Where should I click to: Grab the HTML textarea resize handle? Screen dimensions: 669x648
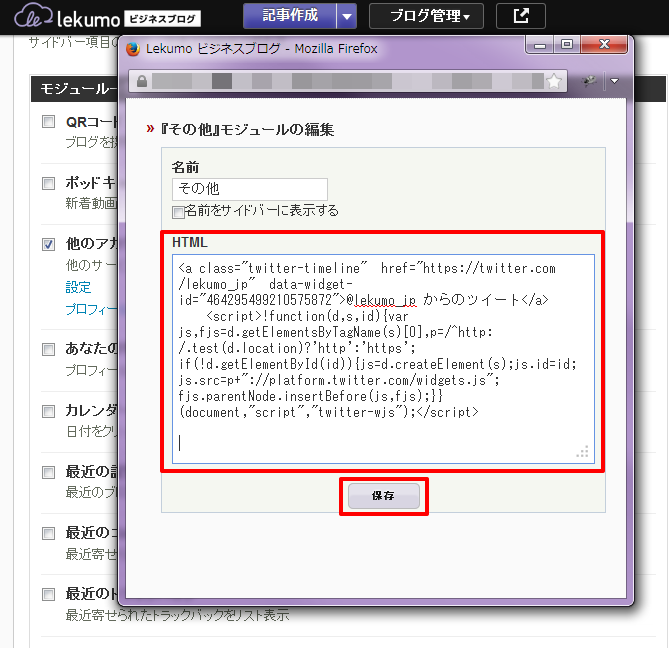(x=583, y=452)
